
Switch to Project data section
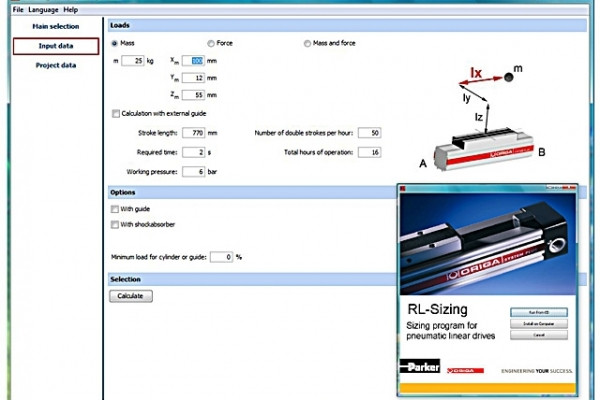(x=56, y=65)
